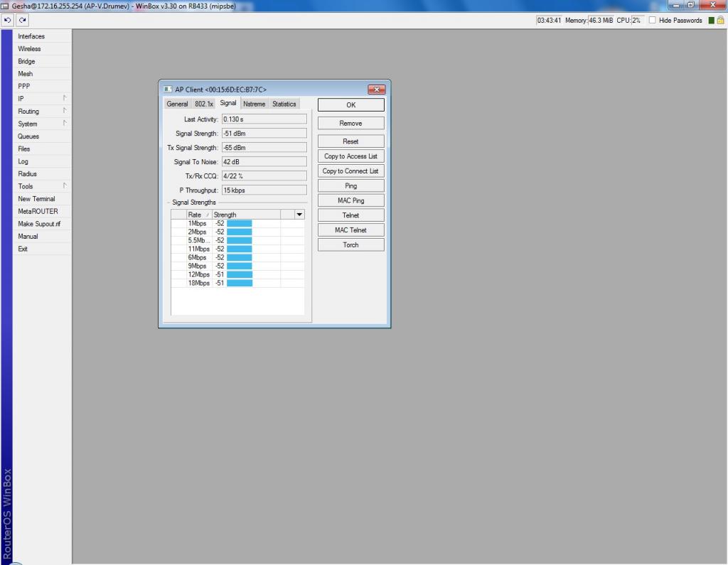This screenshot has width=728, height=565.
Task: Click the MAC Ping button
Action: point(350,200)
